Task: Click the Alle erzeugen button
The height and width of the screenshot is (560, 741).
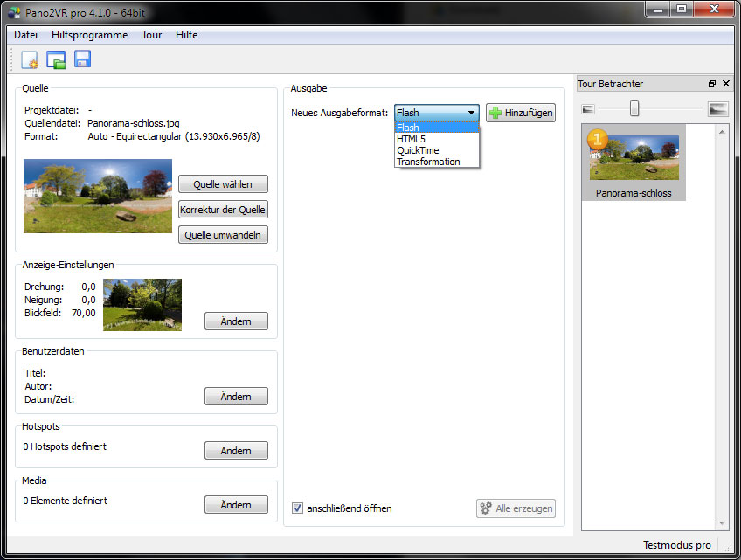Action: pos(516,508)
